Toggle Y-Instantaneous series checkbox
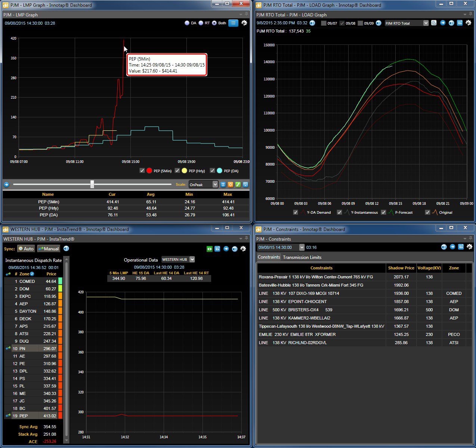 [x=340, y=212]
